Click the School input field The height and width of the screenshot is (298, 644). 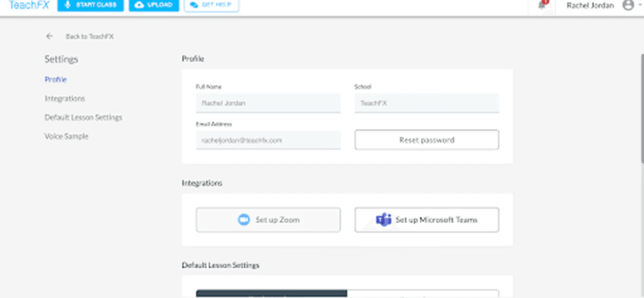point(427,103)
